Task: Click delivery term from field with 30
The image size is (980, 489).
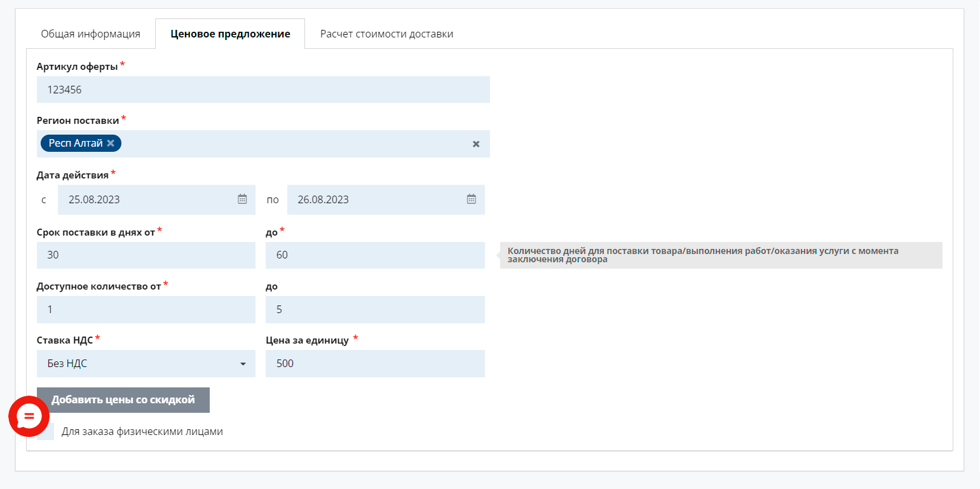Action: [146, 255]
